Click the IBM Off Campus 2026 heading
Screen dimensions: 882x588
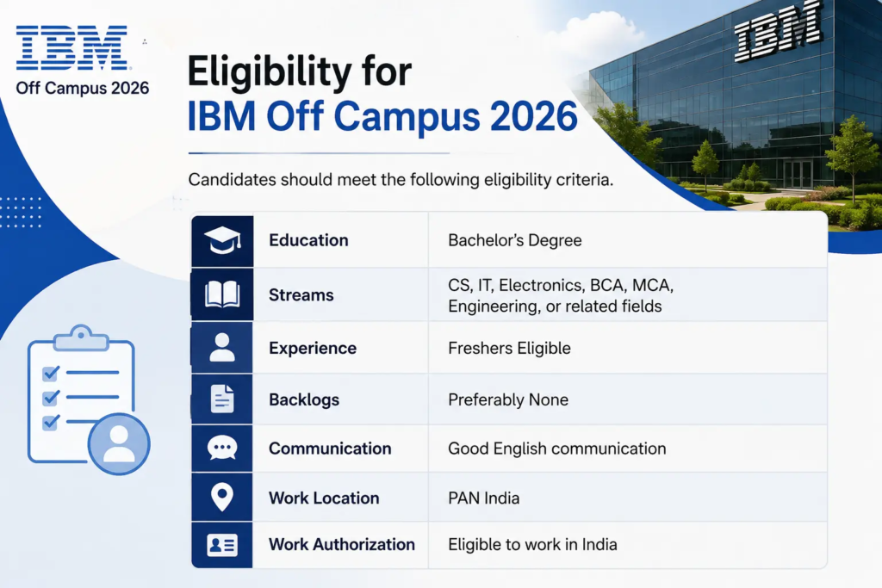pos(382,117)
